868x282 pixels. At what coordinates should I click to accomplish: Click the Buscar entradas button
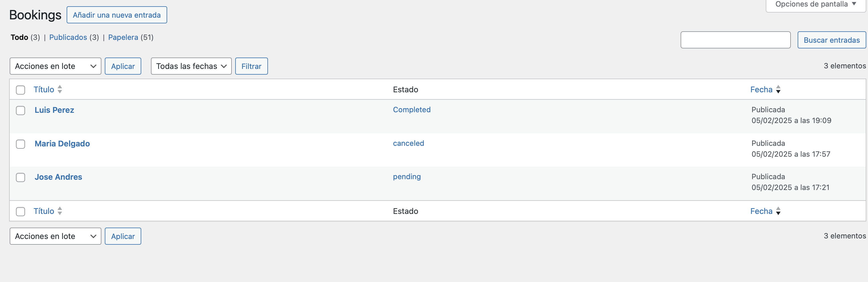pos(831,40)
